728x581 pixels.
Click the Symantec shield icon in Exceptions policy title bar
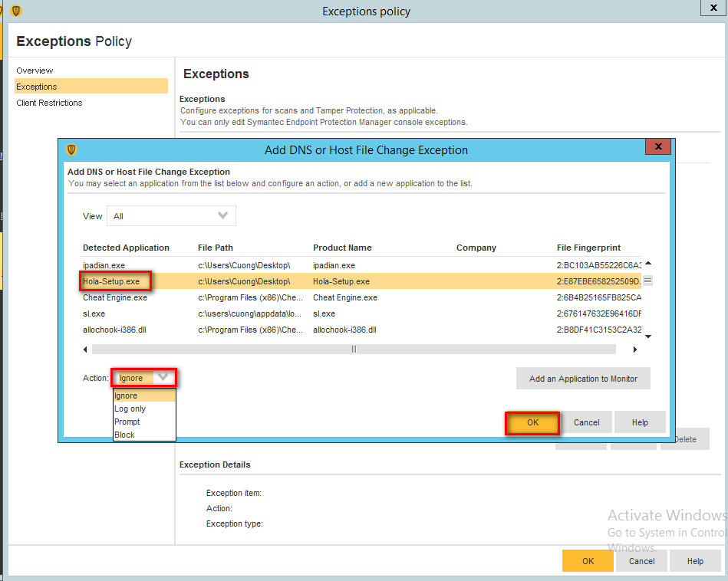point(16,11)
